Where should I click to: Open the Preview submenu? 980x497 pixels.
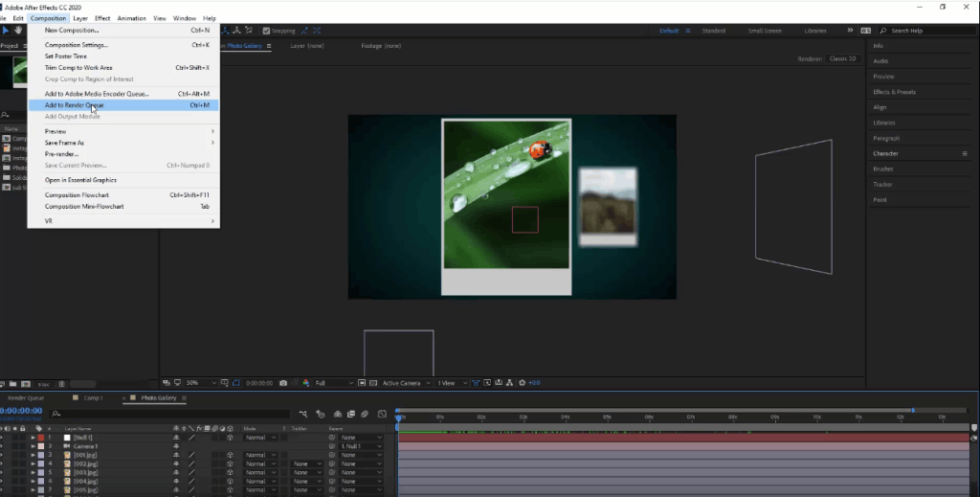tap(123, 131)
